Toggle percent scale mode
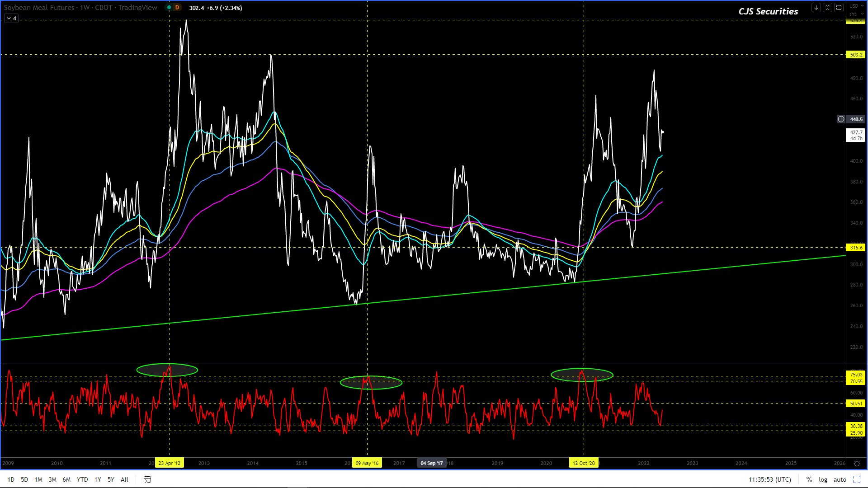The image size is (868, 488). (809, 479)
